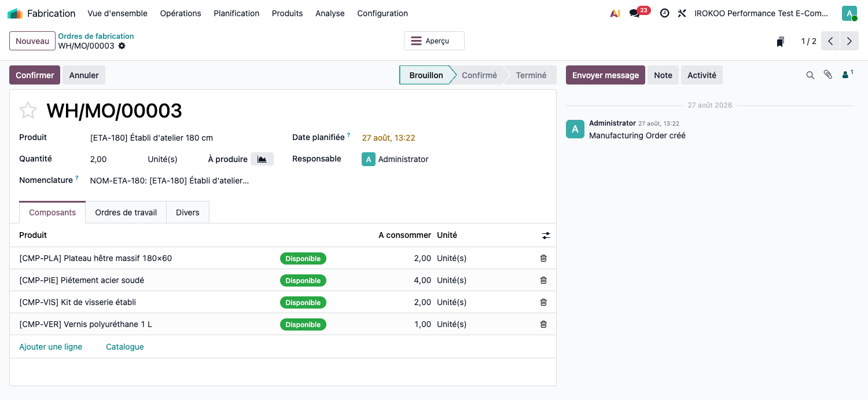Open the Planification menu
Screen dimensions: 868x400
pos(236,13)
